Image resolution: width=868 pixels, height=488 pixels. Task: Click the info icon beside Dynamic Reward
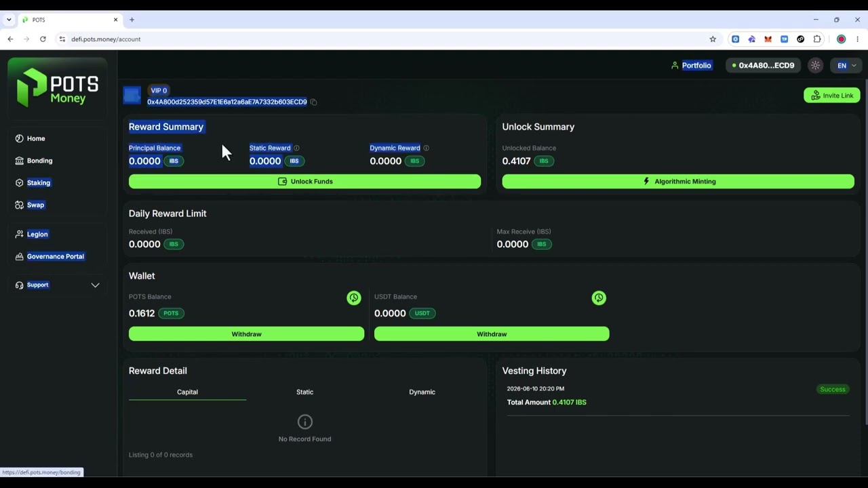(x=426, y=148)
